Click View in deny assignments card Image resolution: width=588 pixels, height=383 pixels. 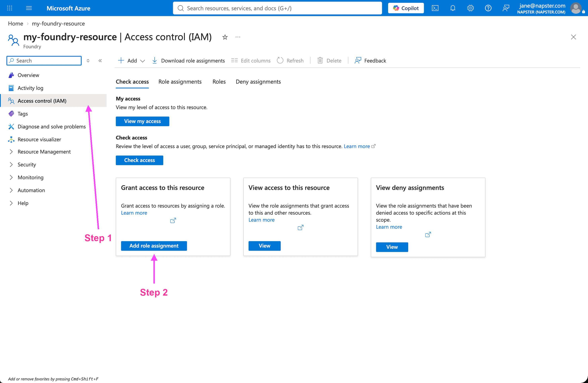392,247
